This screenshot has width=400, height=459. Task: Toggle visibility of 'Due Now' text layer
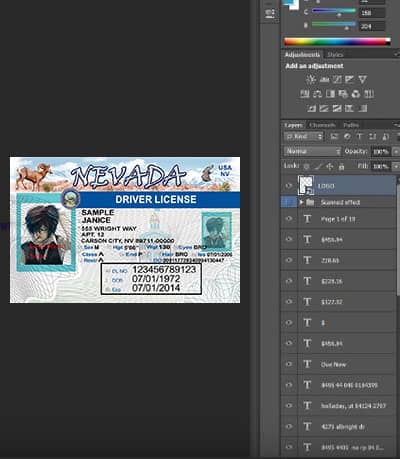289,364
